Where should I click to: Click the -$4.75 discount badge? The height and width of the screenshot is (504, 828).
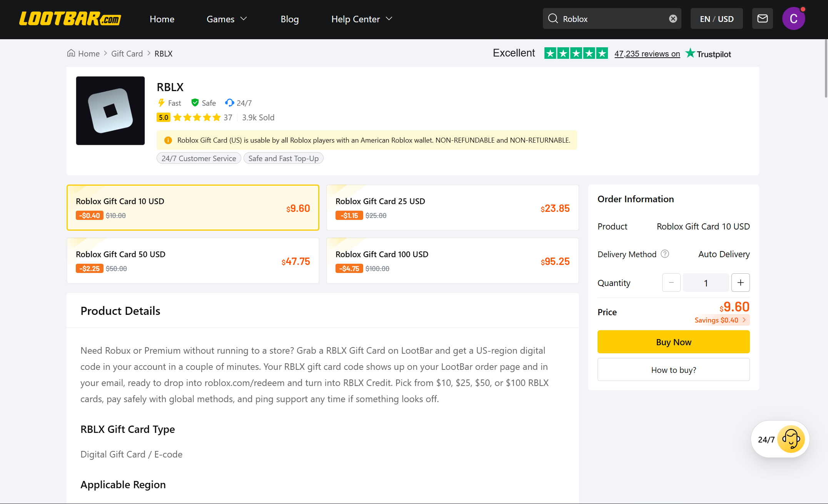(349, 268)
